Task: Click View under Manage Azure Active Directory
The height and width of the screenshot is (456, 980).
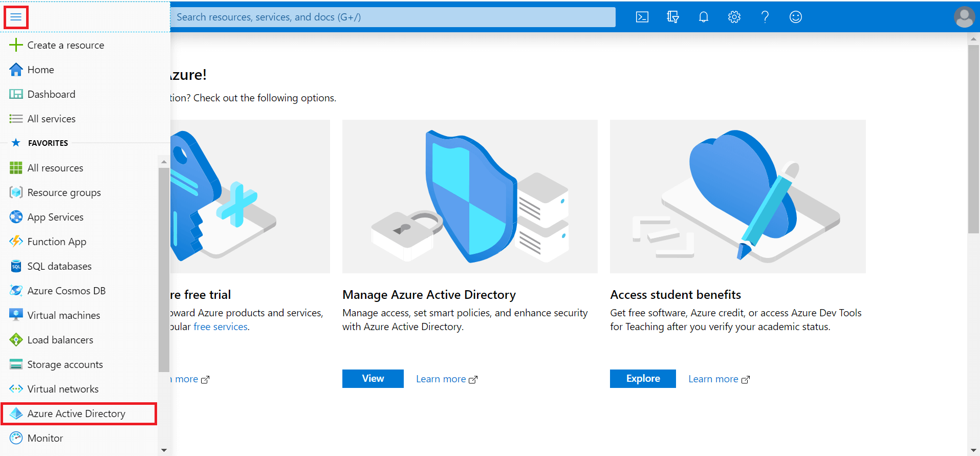Action: coord(373,379)
